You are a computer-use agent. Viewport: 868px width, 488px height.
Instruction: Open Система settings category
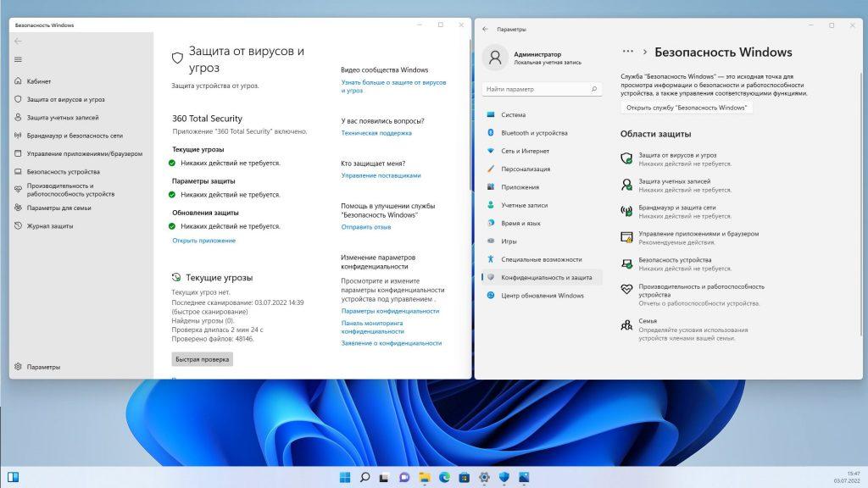point(542,114)
